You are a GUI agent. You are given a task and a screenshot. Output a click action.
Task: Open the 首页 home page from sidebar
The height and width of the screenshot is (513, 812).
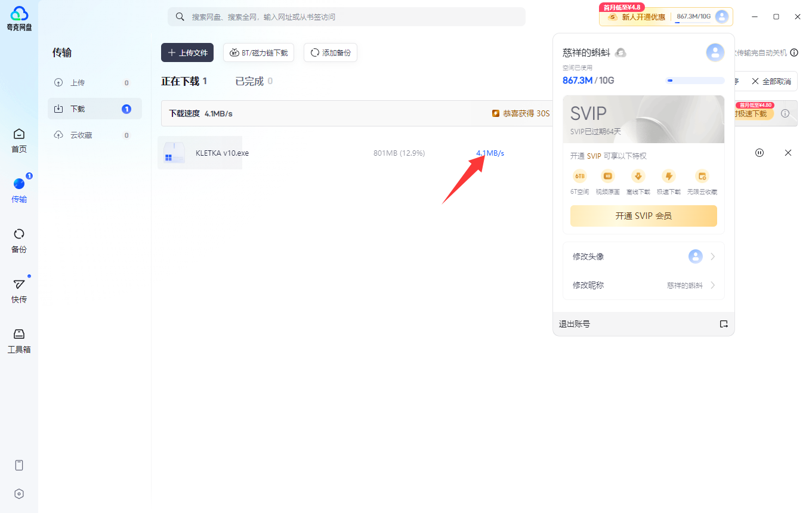pos(18,140)
